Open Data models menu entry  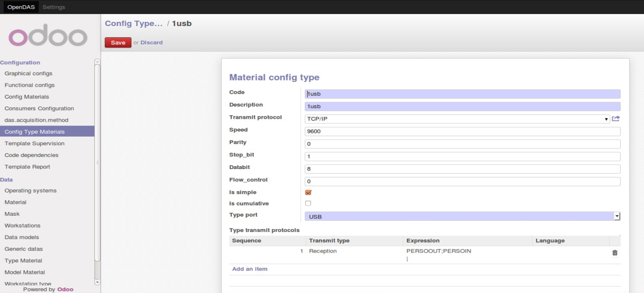tap(22, 237)
